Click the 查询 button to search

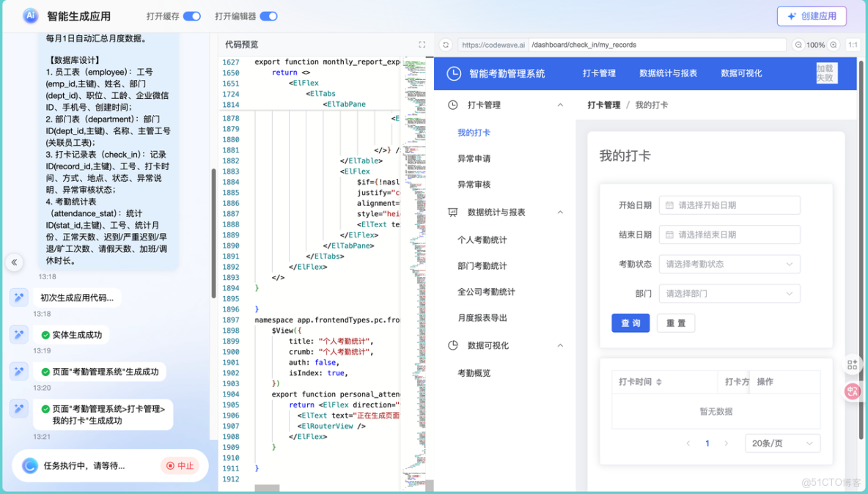pyautogui.click(x=630, y=322)
